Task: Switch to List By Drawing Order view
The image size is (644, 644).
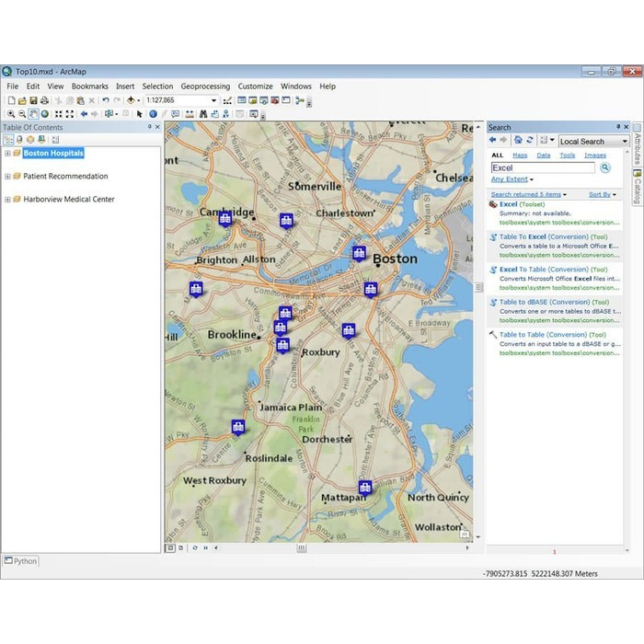Action: pos(8,140)
